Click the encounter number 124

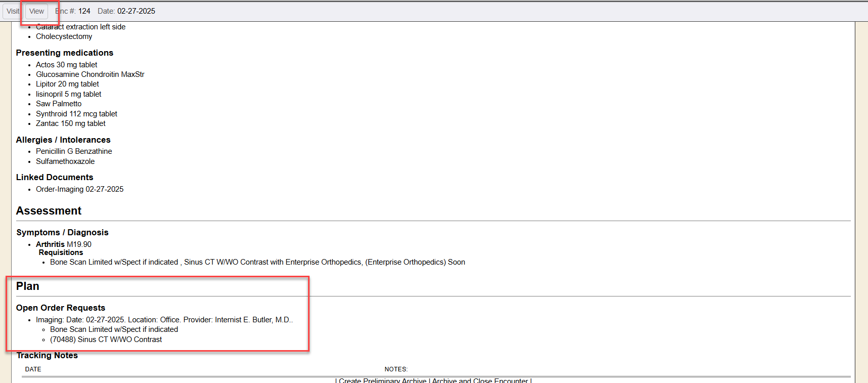click(84, 11)
